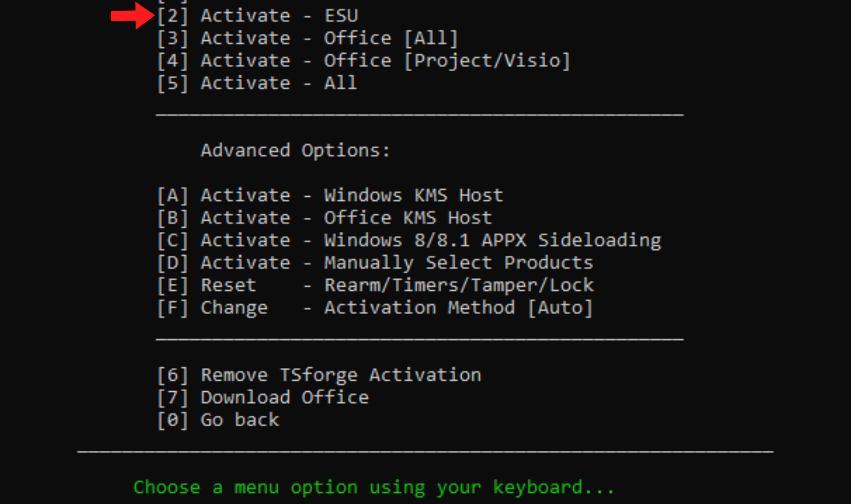Choose the Download Office option
The image size is (851, 504).
point(263,398)
